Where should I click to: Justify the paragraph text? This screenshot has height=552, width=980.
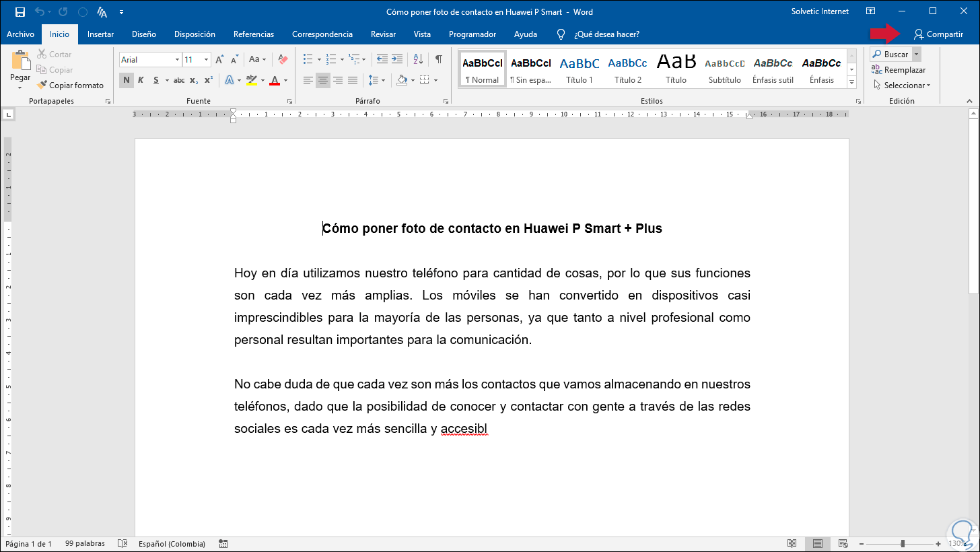click(353, 80)
